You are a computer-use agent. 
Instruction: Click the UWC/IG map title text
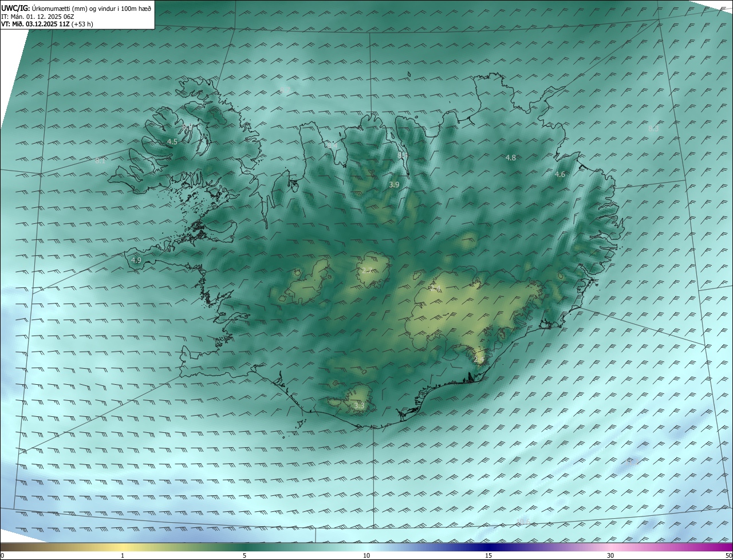coord(76,8)
